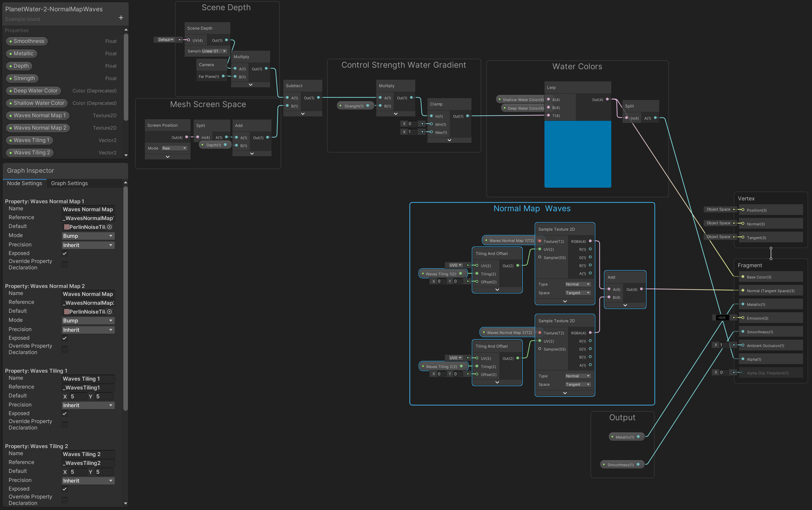
Task: Open the object picker for Waves Normal Map 2 default
Action: [110, 312]
